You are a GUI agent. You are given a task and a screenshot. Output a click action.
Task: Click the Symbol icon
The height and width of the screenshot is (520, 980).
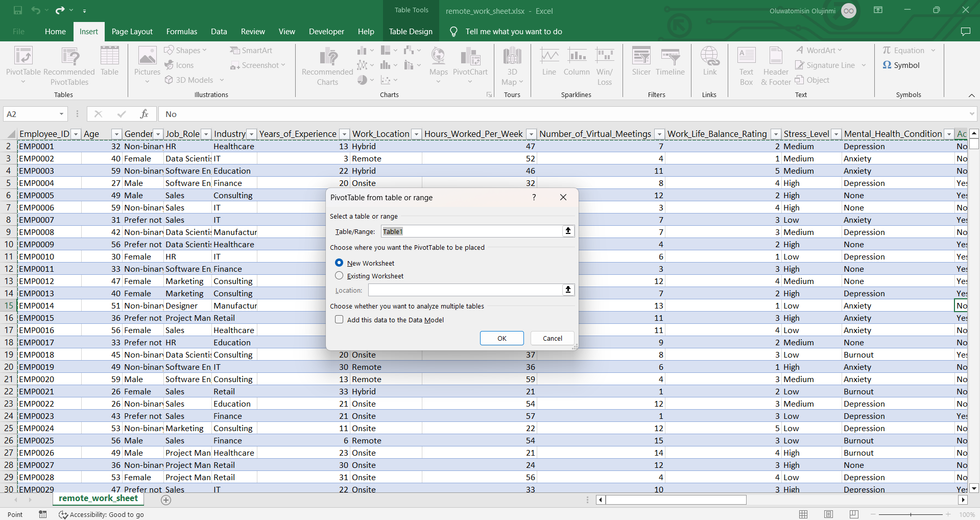pos(901,65)
